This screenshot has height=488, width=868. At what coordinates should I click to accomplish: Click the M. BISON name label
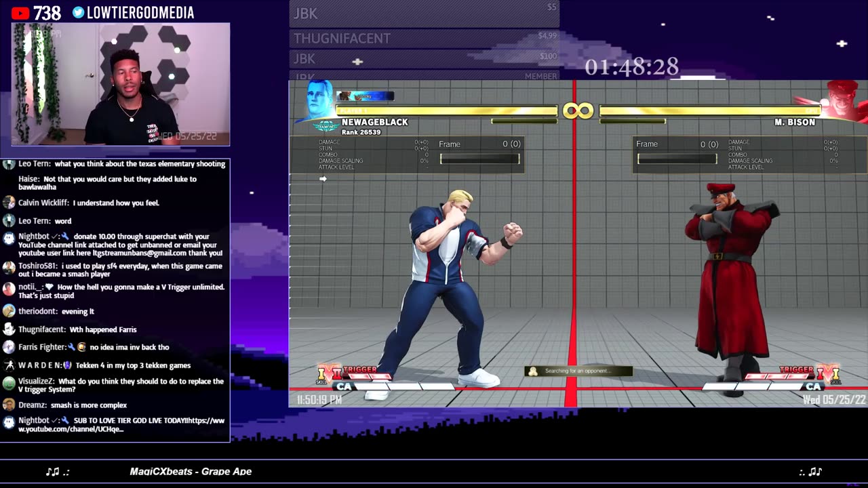(x=795, y=122)
